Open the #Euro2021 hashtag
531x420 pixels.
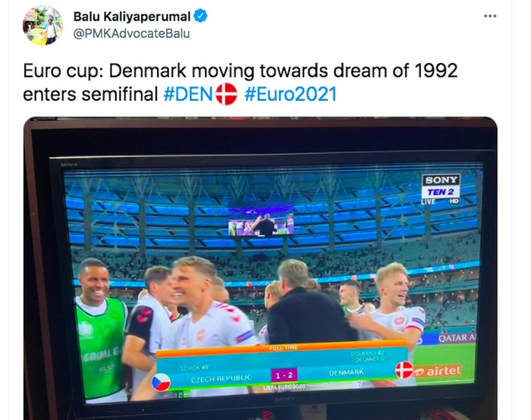291,94
